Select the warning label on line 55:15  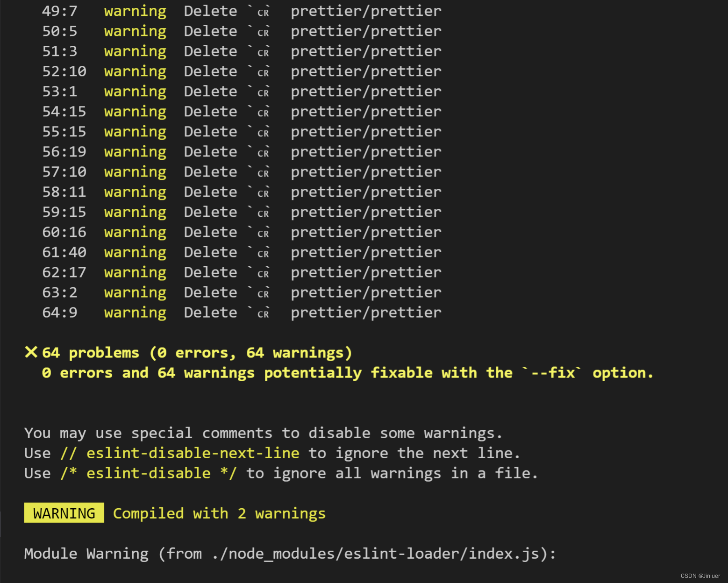[x=135, y=131]
